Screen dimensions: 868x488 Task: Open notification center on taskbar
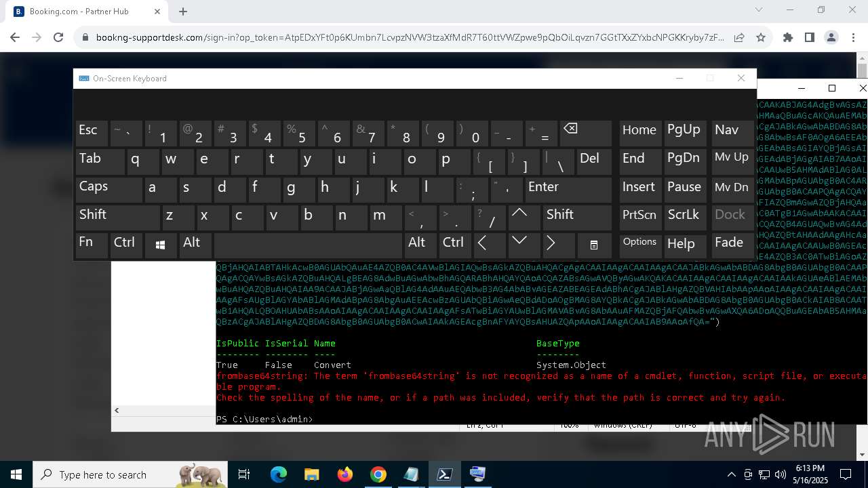[846, 474]
